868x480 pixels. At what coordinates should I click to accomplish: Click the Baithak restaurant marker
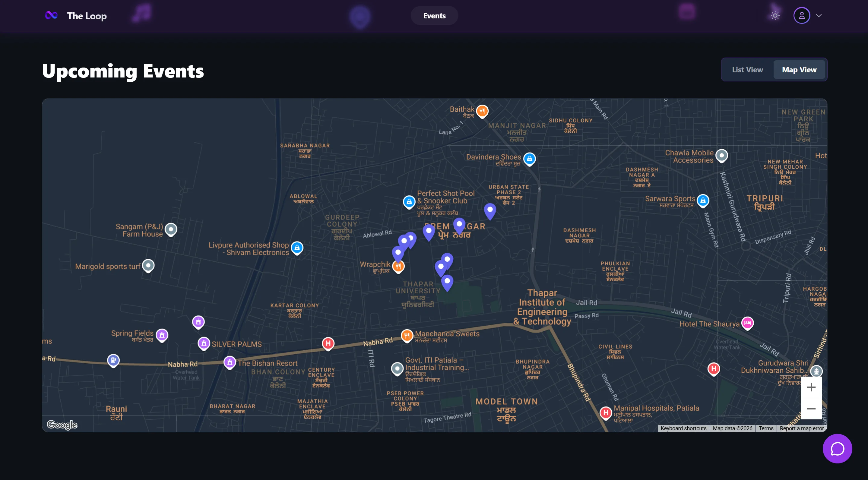tap(482, 111)
